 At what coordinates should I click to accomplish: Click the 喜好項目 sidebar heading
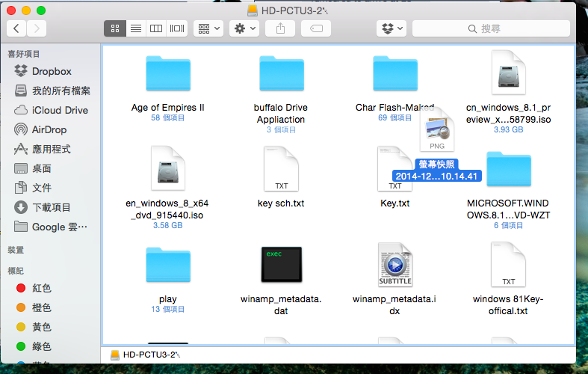click(24, 54)
